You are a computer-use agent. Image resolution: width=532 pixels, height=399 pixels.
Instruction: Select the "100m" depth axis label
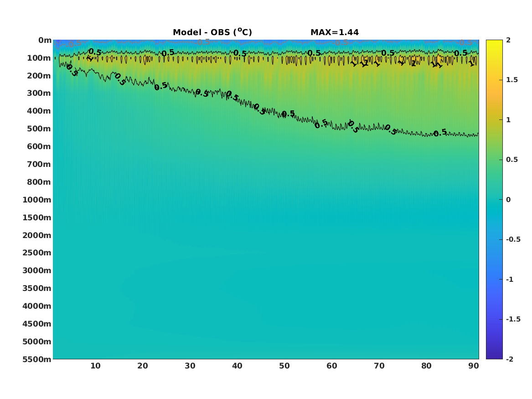39,58
